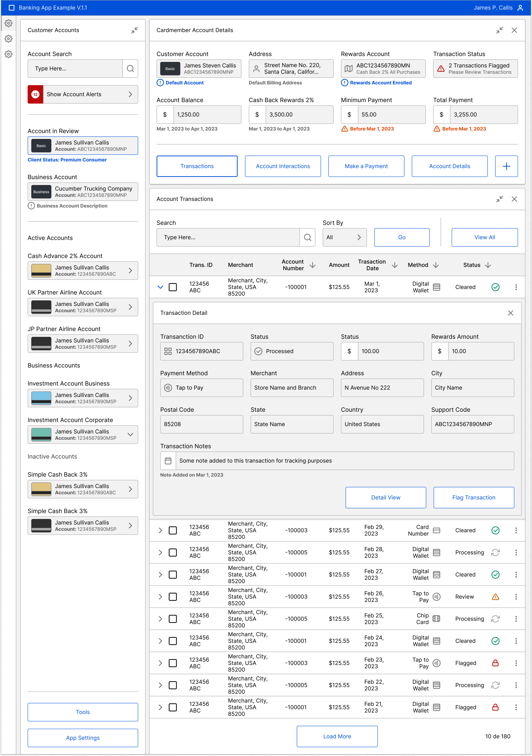Click the View All button
532x756 pixels.
484,237
